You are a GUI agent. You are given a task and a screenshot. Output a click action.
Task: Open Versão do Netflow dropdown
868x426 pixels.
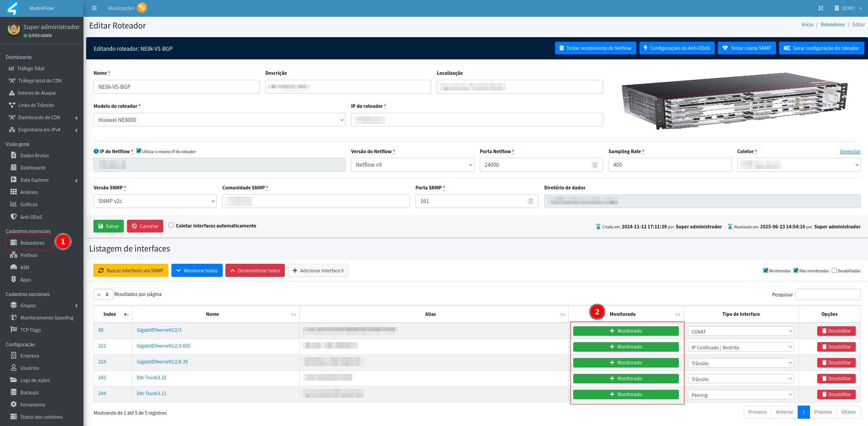click(x=412, y=165)
